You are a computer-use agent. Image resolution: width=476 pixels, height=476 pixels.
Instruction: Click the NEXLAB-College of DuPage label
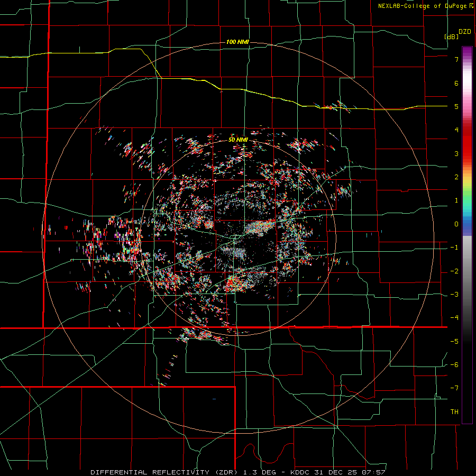423,6
